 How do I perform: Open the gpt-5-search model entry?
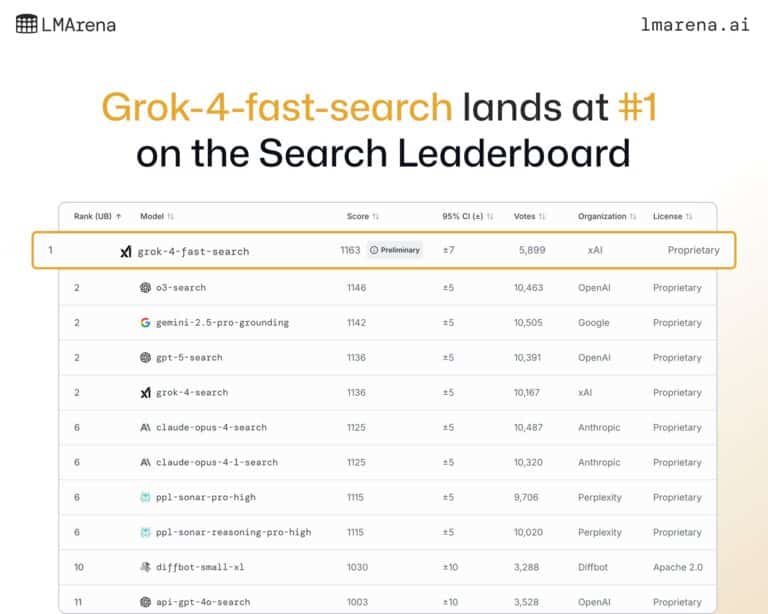(189, 358)
